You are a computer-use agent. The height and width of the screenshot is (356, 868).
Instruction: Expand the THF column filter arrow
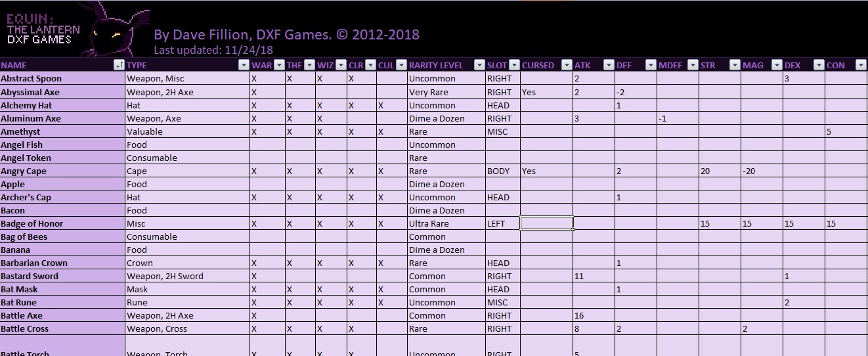(309, 65)
